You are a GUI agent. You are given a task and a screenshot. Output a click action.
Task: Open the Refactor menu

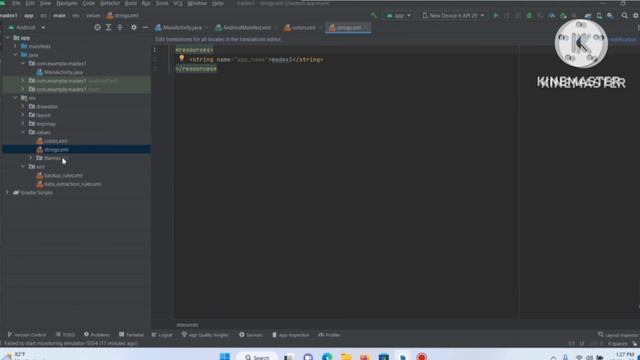[110, 3]
